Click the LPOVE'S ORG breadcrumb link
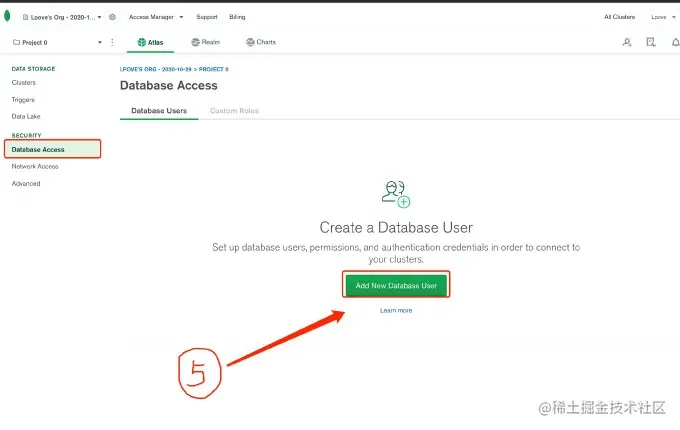Viewport: 680px width, 430px height. coord(156,69)
